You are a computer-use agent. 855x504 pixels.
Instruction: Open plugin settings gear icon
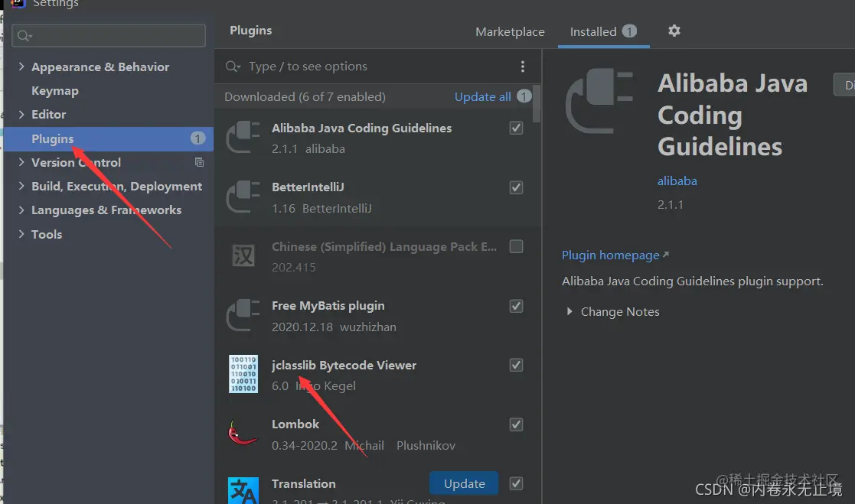[674, 31]
